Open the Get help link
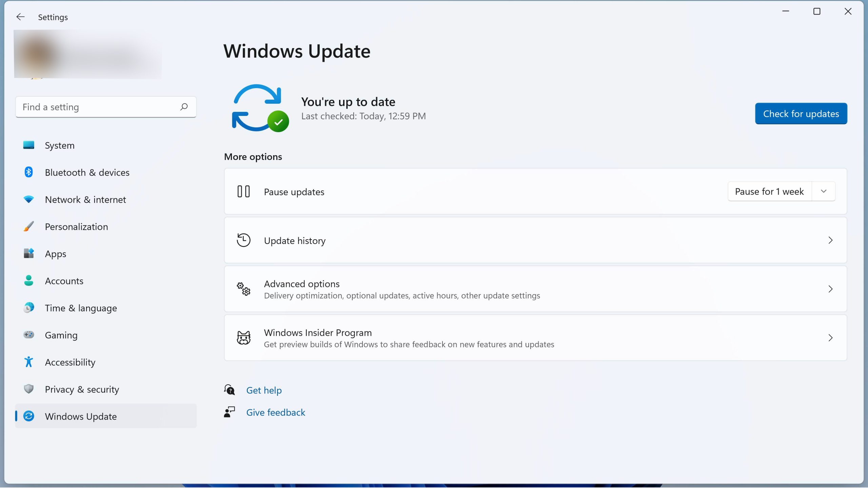Screen dimensions: 868x488 264,390
